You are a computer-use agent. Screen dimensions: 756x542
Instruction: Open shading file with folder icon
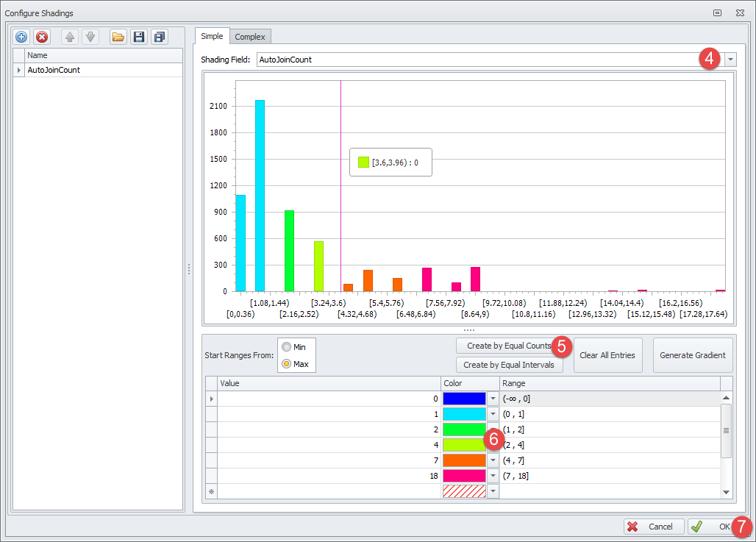pos(118,37)
